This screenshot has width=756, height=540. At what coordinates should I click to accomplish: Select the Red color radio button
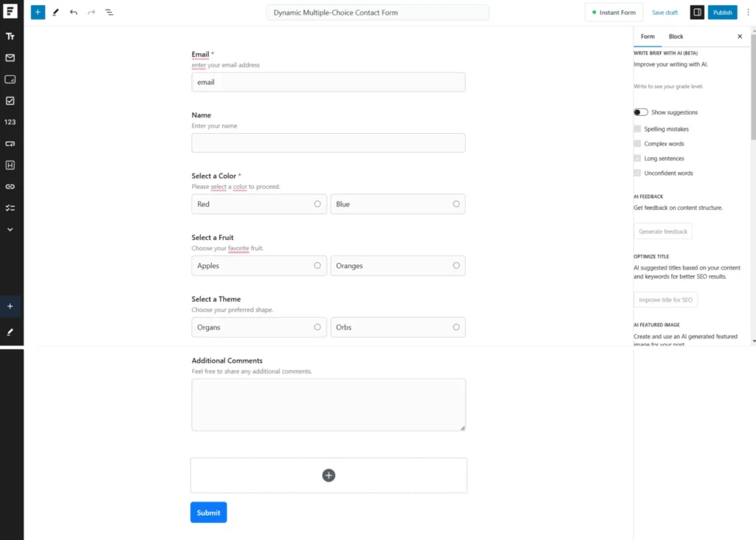[317, 204]
